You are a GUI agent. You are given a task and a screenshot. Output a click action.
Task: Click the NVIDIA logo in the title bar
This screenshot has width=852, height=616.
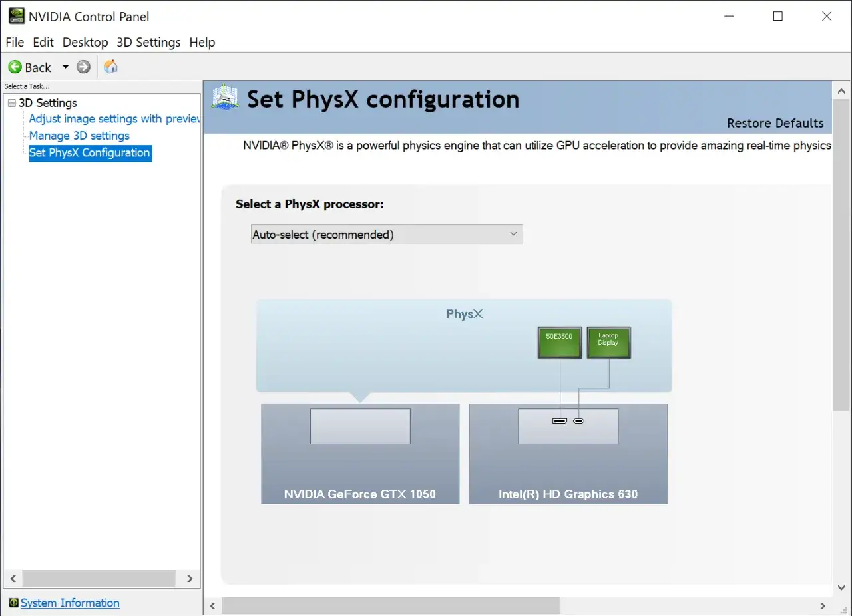tap(16, 16)
